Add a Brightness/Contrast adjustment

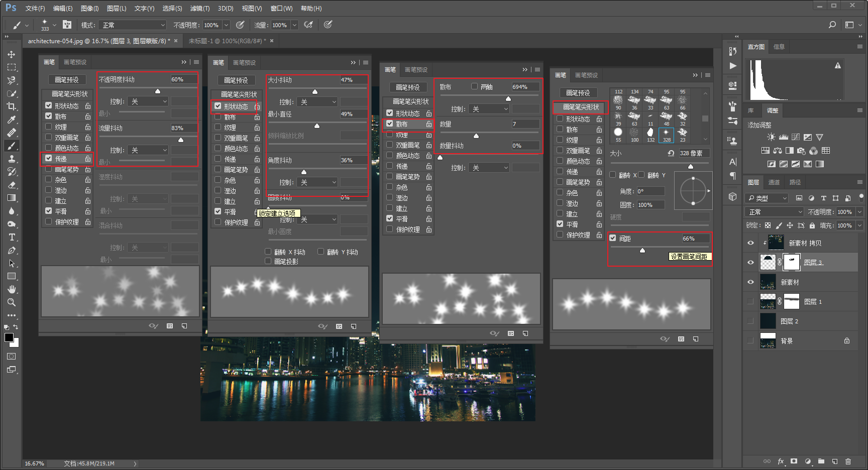pos(772,137)
